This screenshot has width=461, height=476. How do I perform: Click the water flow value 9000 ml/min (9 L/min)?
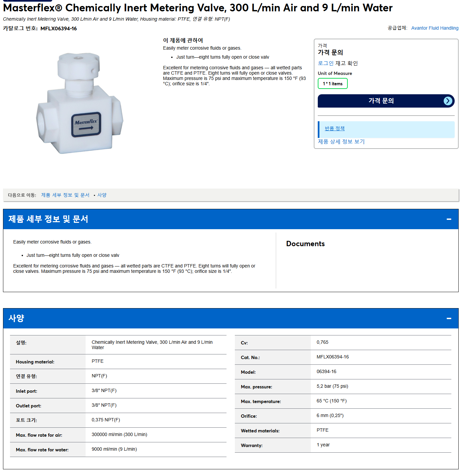[114, 449]
